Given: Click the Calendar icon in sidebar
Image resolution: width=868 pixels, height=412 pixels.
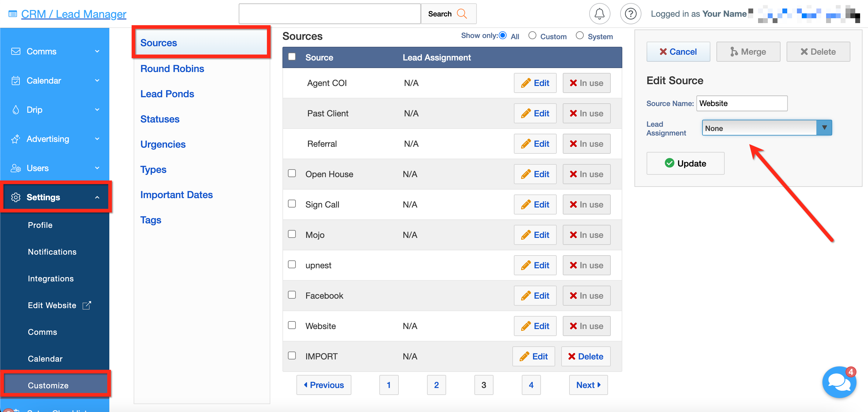Looking at the screenshot, I should click(15, 81).
